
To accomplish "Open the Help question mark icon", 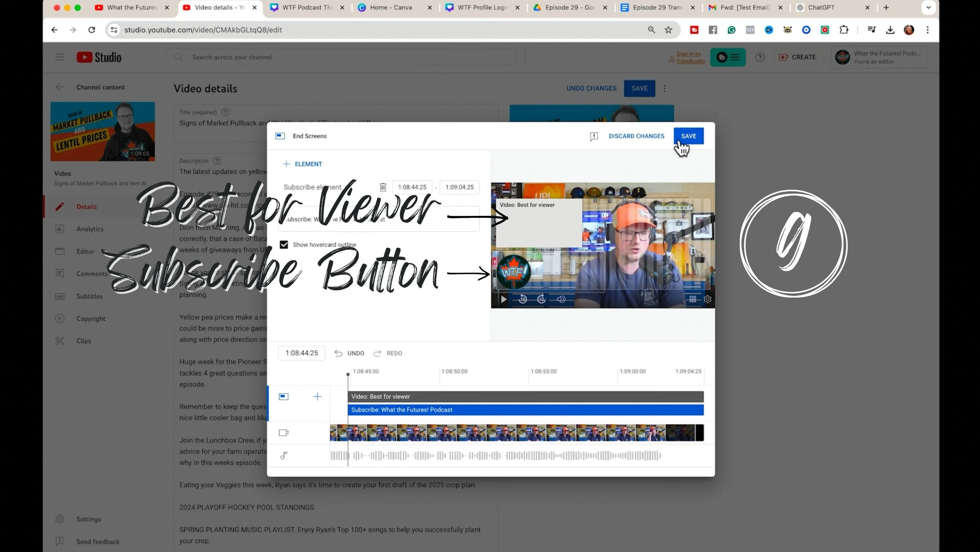I will pos(760,57).
